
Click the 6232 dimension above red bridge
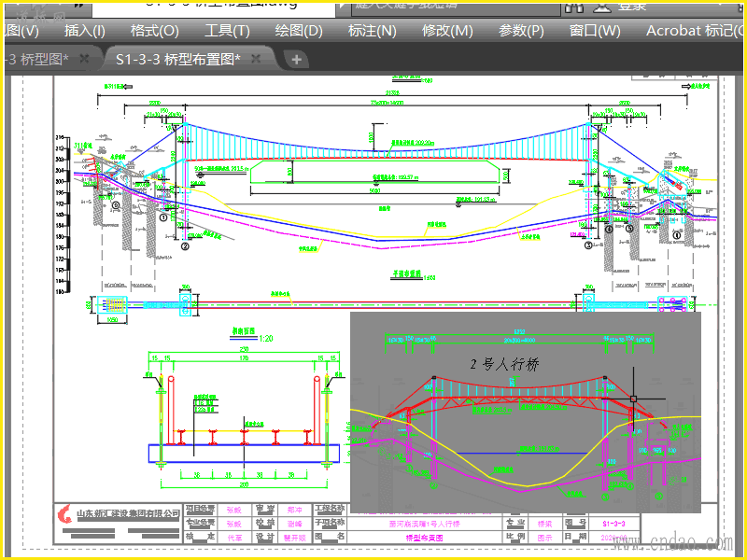(x=519, y=332)
